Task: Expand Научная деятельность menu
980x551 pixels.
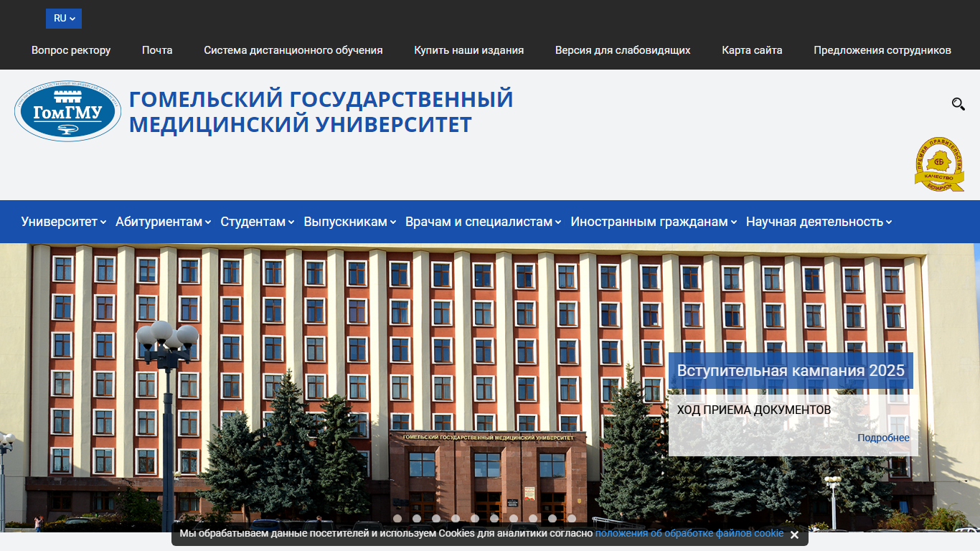Action: pyautogui.click(x=819, y=222)
